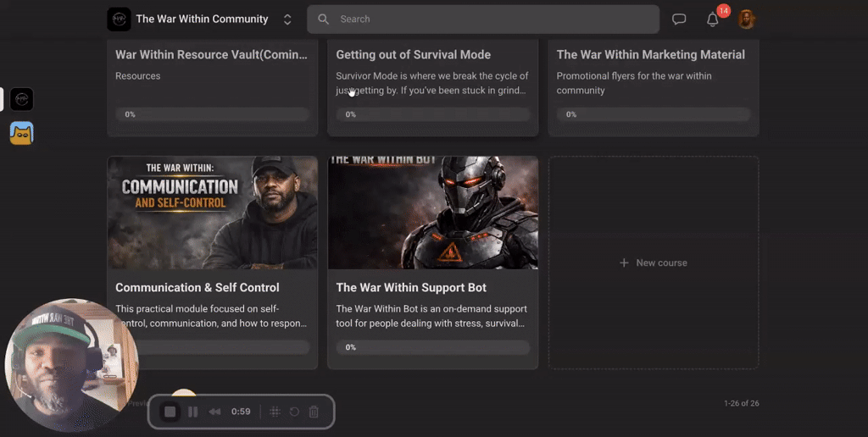The height and width of the screenshot is (437, 868).
Task: Click the 1-26 of 26 pagination text
Action: pyautogui.click(x=741, y=403)
